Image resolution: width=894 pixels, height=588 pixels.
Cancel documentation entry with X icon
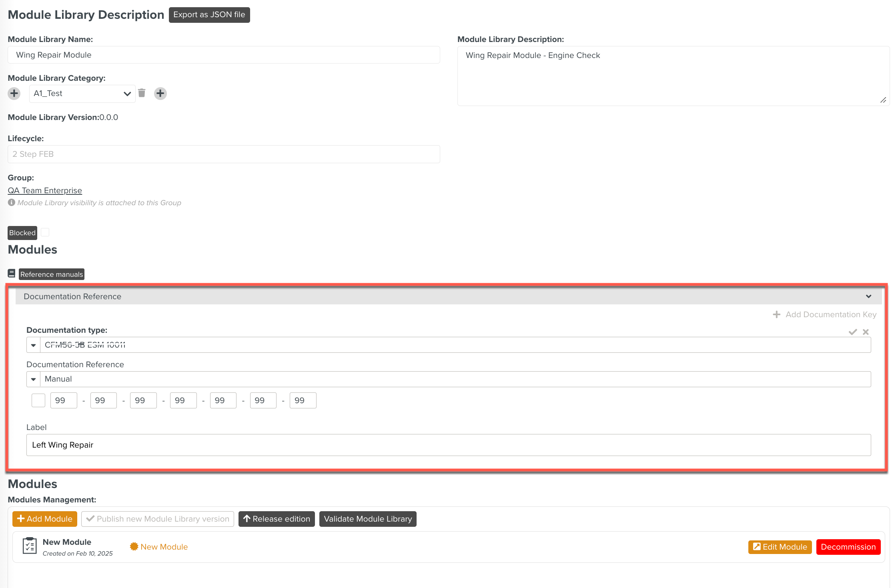[x=866, y=332]
